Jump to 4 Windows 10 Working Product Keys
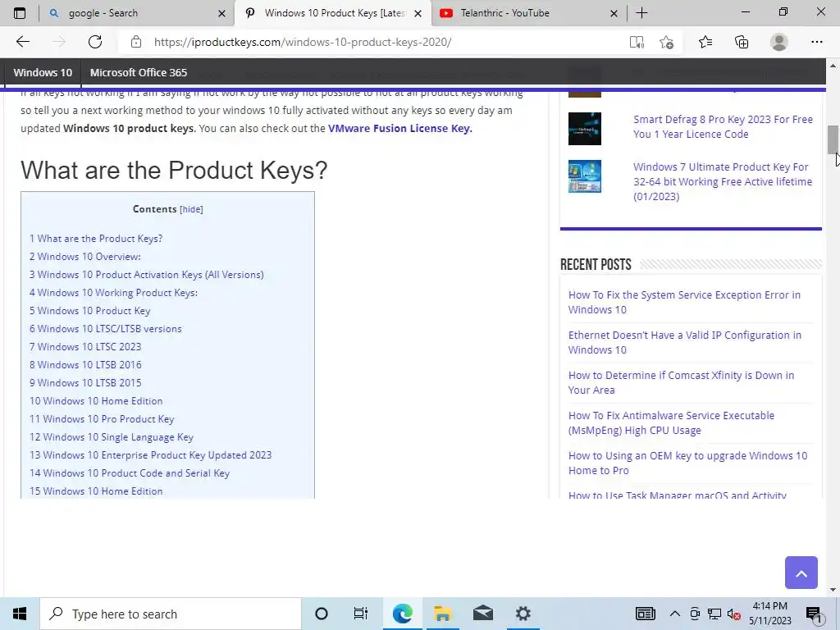This screenshot has height=630, width=840. 113,293
